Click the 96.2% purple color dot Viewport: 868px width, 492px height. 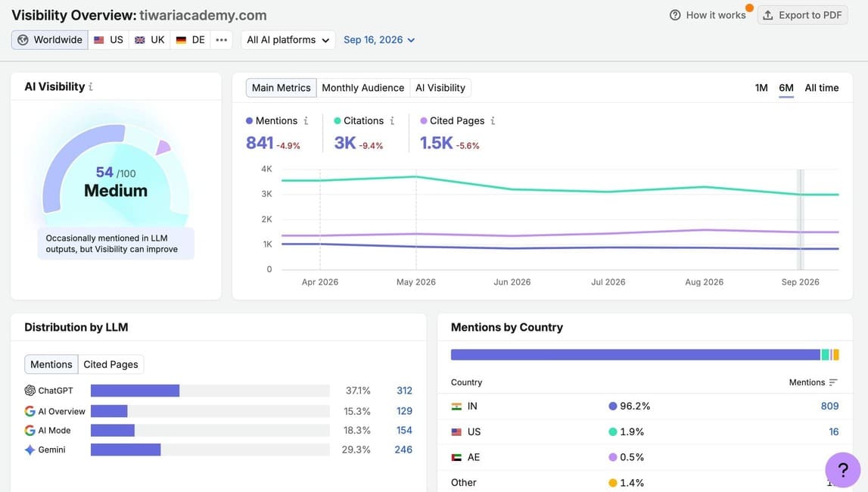tap(613, 406)
